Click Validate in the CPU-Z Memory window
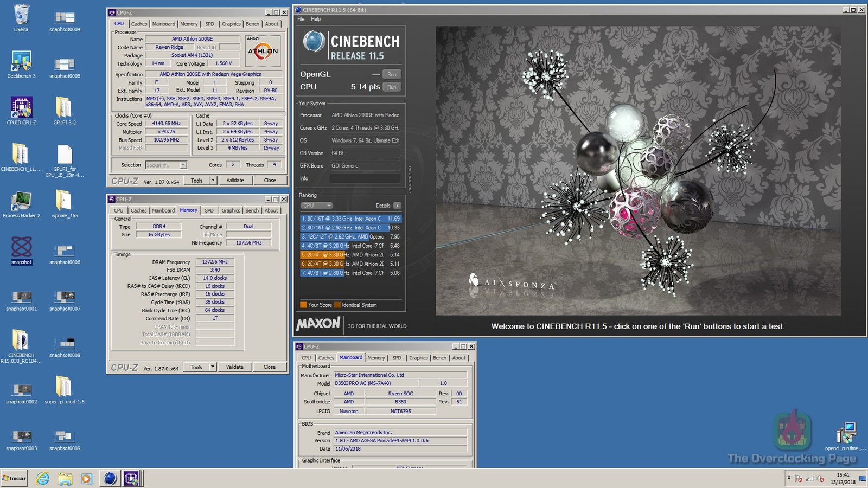 [x=234, y=367]
